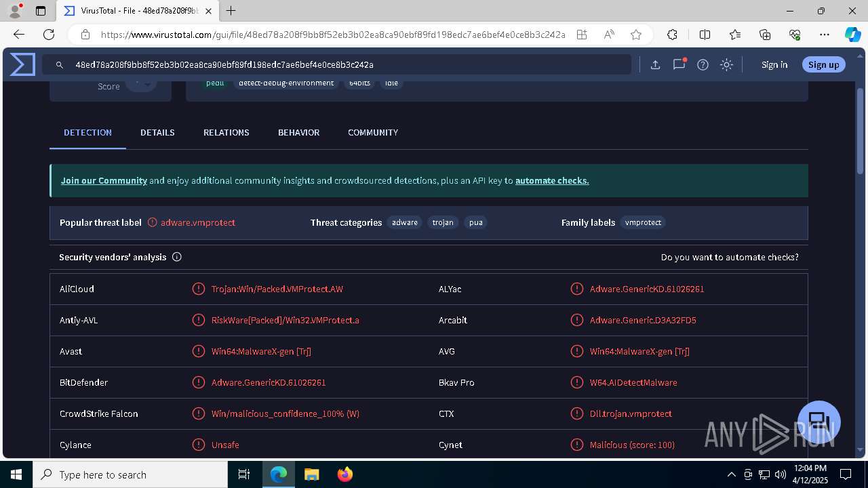Click the ALYac detection warning icon
This screenshot has width=868, height=488.
coord(577,289)
